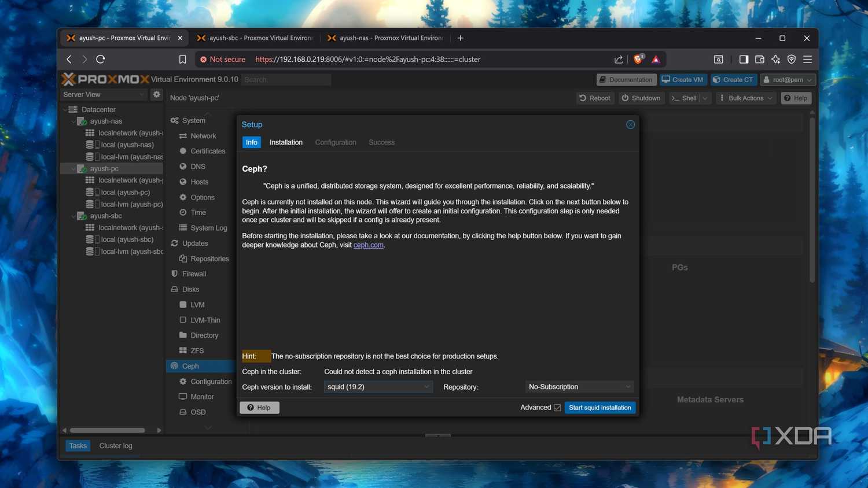
Task: Open the Brave wallet icon
Action: point(760,59)
